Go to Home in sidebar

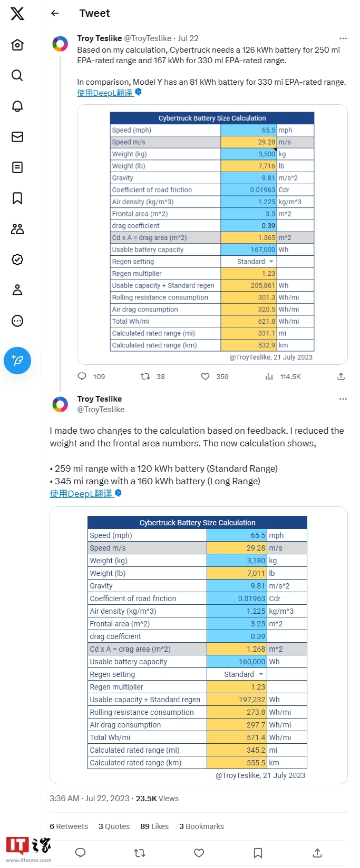17,45
